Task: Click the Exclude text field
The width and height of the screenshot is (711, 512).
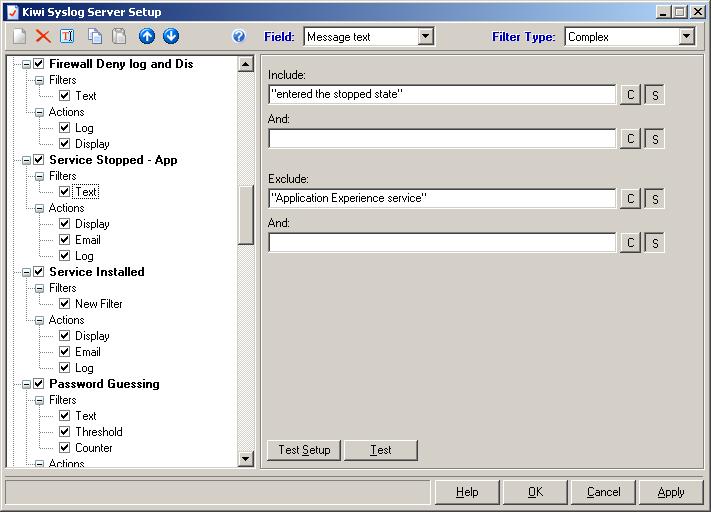Action: (x=442, y=198)
